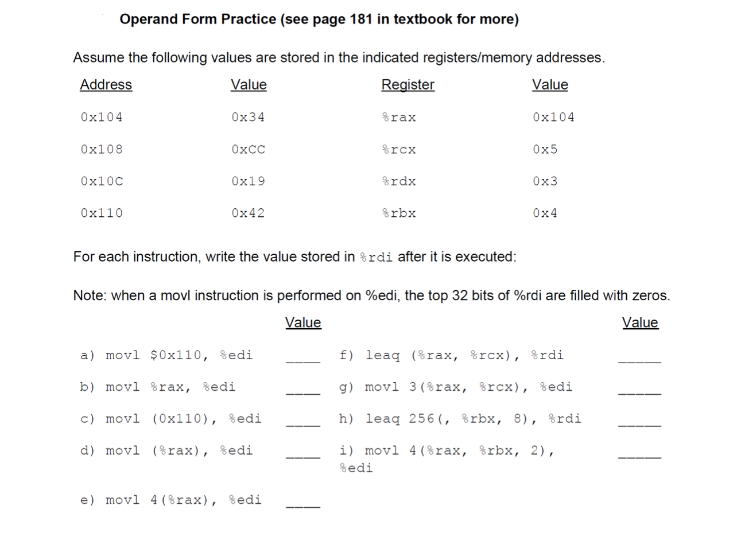The width and height of the screenshot is (737, 560).
Task: Click the answer blank for instruction c)
Action: coord(303,425)
